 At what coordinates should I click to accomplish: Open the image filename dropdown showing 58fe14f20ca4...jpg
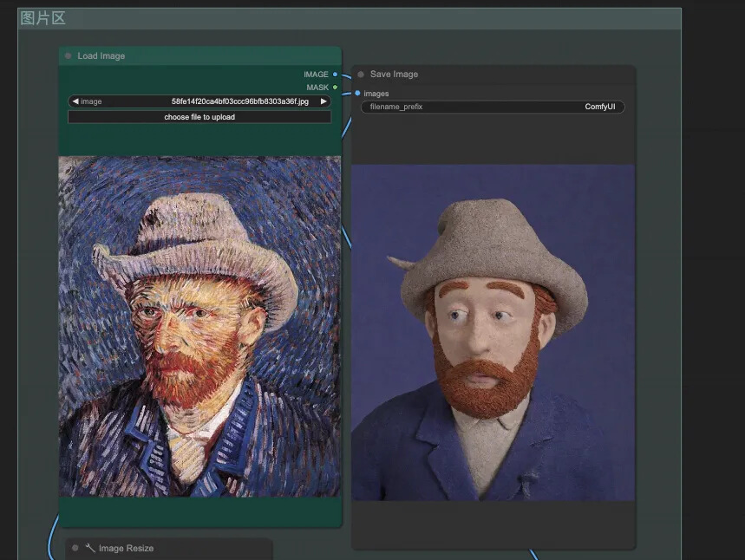[x=239, y=101]
